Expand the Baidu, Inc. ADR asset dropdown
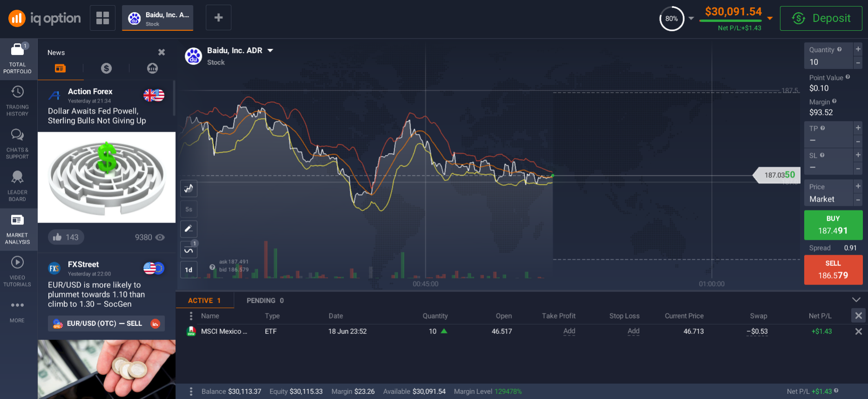 270,50
